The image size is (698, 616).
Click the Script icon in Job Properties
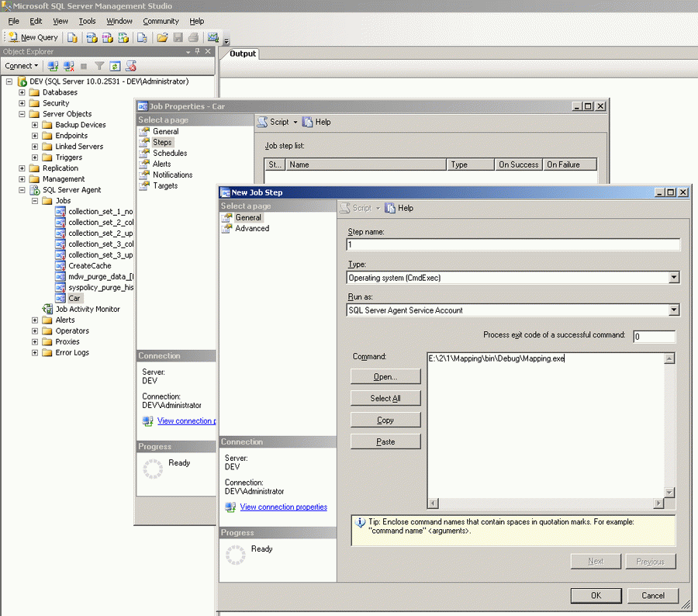pos(262,122)
